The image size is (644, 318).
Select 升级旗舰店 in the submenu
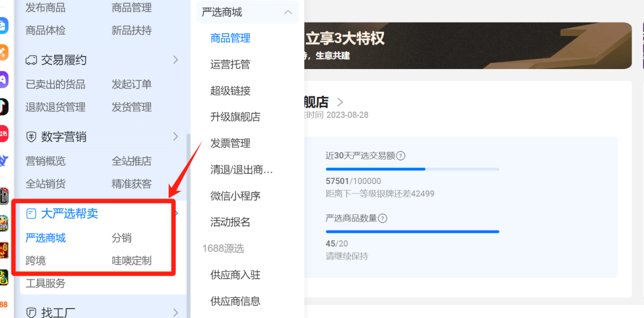[236, 117]
